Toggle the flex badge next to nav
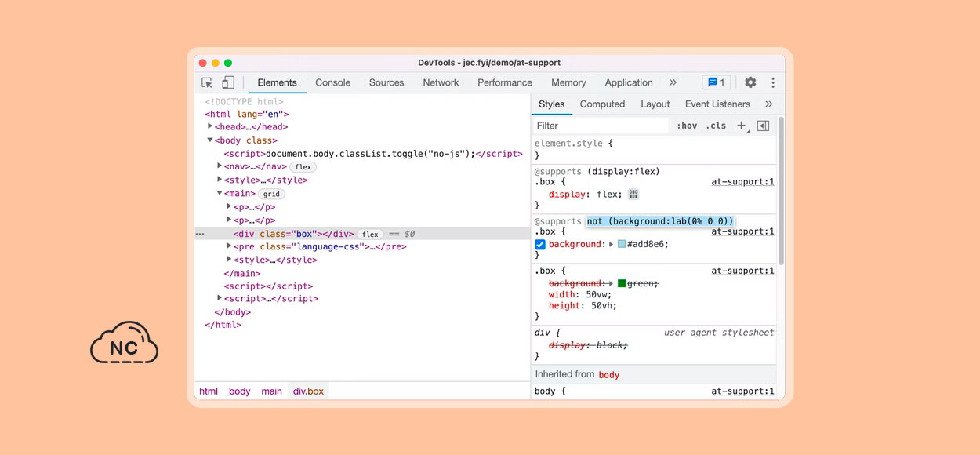The image size is (980, 455). (303, 167)
